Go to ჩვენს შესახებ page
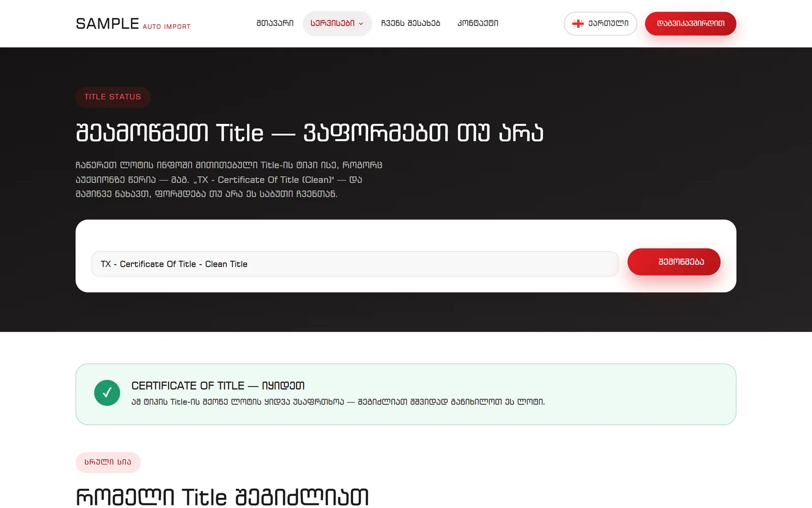 [x=411, y=23]
